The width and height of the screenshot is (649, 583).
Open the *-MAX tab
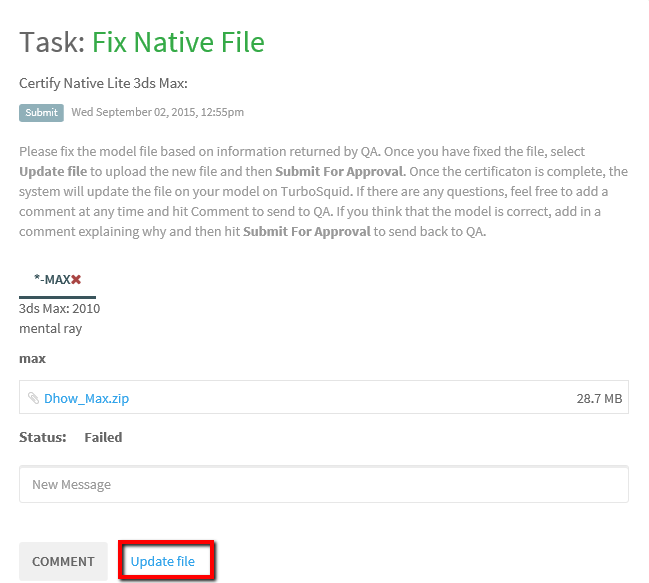coord(57,280)
